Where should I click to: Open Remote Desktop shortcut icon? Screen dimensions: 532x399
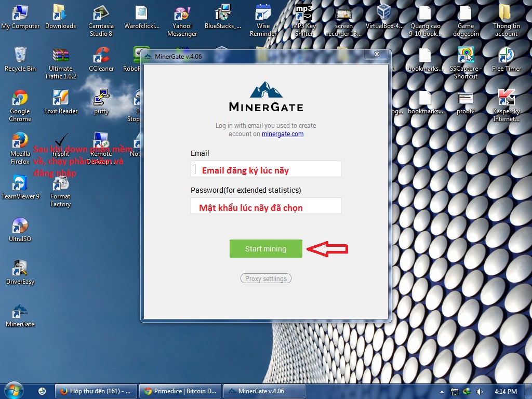101,148
